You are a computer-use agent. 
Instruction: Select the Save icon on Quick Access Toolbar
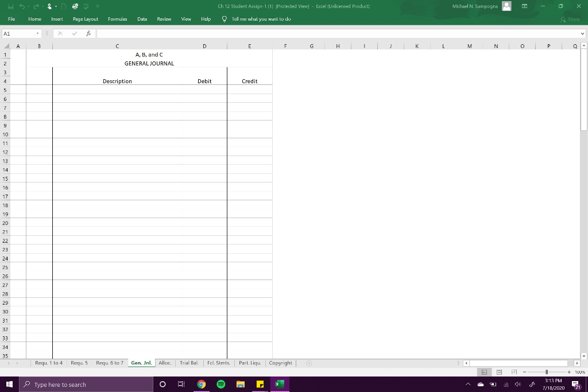11,6
